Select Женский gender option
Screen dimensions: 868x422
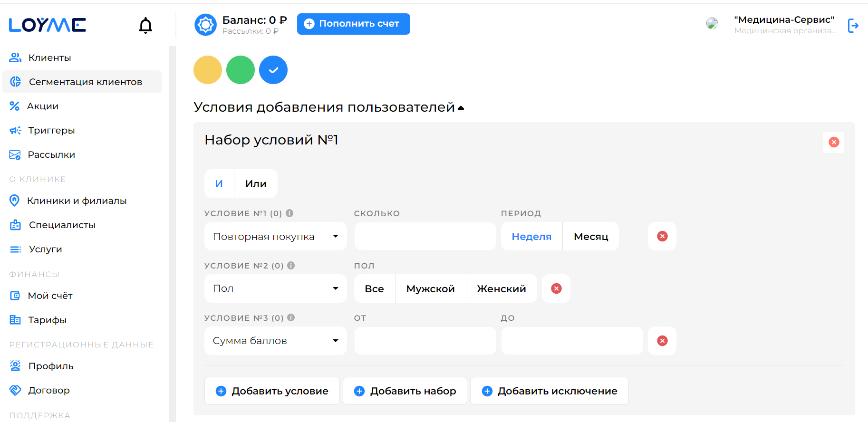tap(502, 288)
